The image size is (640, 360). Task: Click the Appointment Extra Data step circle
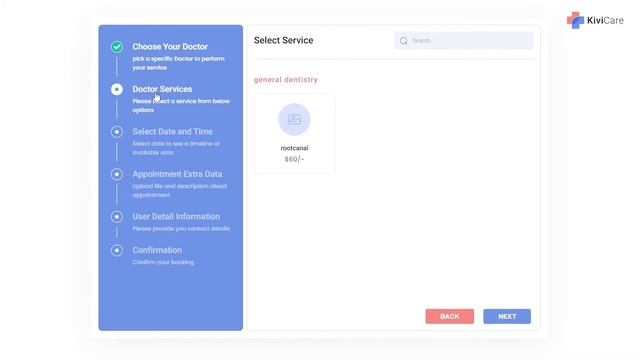point(117,174)
